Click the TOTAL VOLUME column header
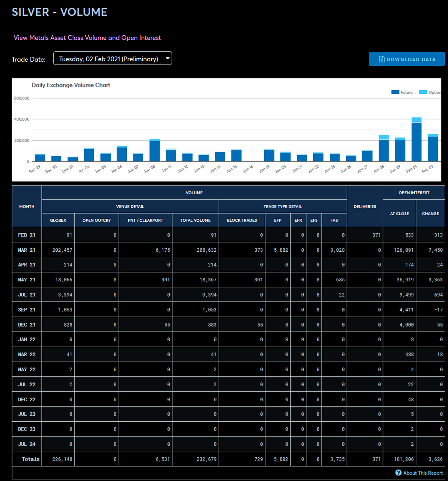 pyautogui.click(x=195, y=220)
